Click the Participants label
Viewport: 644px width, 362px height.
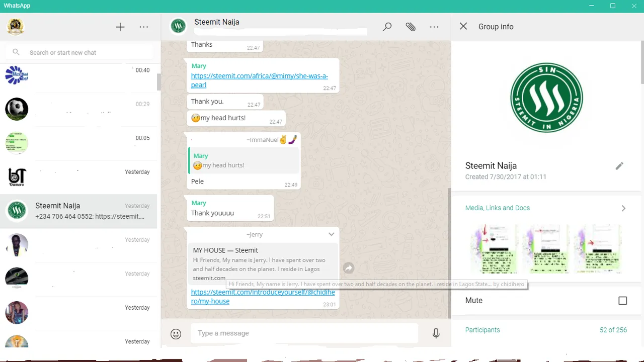482,330
